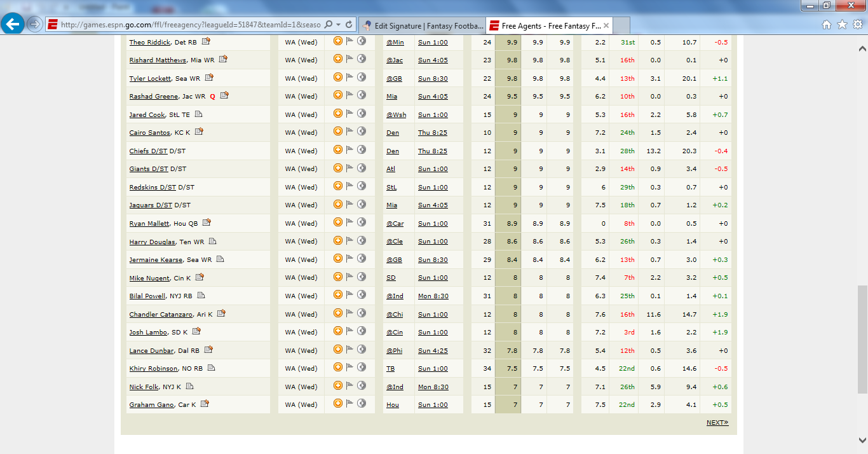Image resolution: width=868 pixels, height=454 pixels.
Task: Open Rishard Matthews' player profile
Action: point(158,60)
